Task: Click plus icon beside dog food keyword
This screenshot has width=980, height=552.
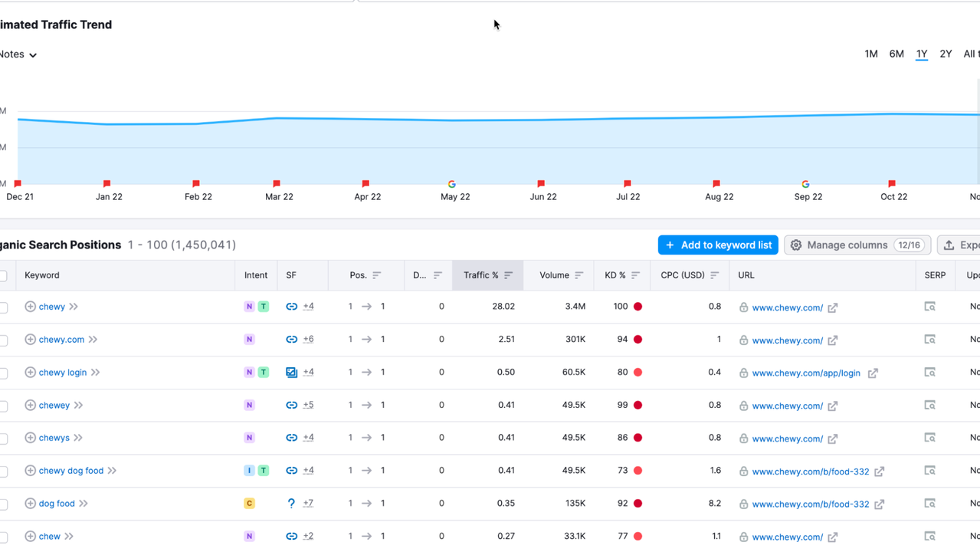Action: (x=30, y=504)
